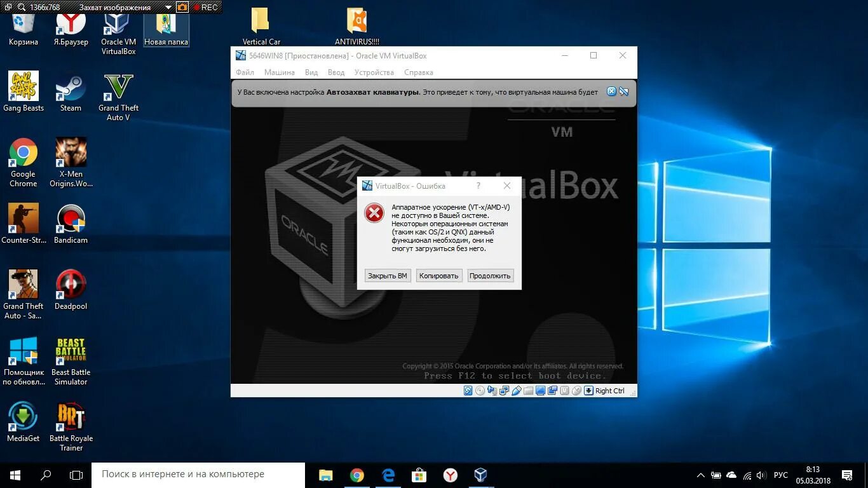Open the Bandicam capture mode dropdown arrow
Screen dimensions: 868x488
[x=168, y=8]
